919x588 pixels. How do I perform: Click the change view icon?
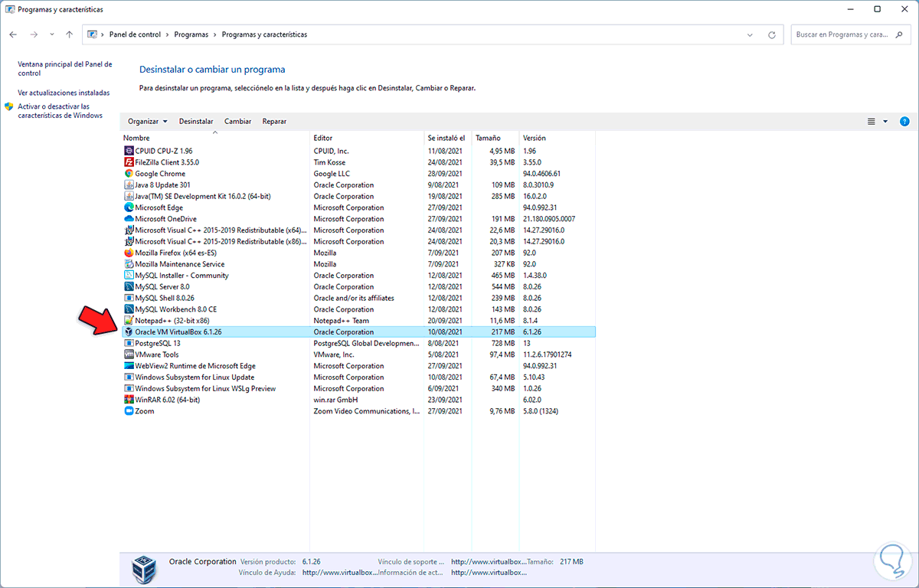(871, 121)
